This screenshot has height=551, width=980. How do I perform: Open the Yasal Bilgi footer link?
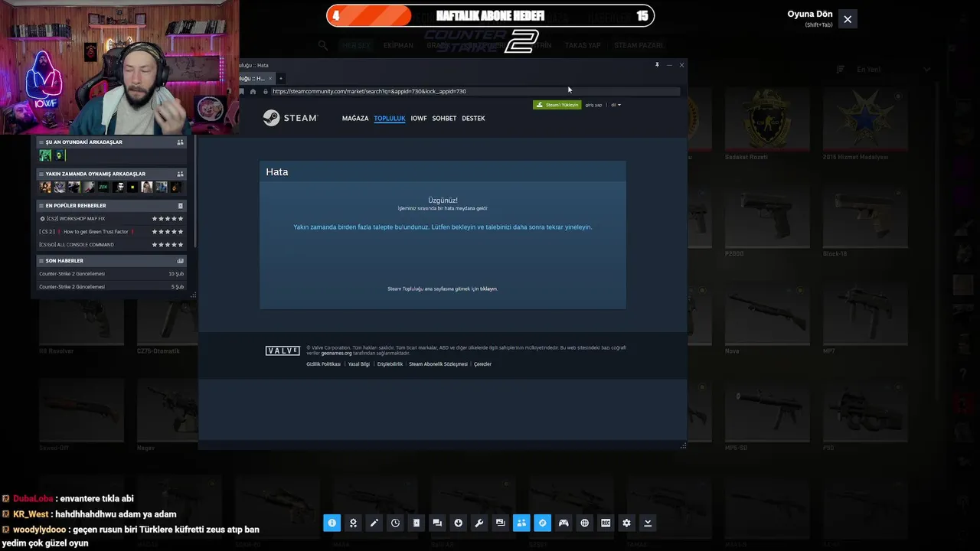coord(359,364)
